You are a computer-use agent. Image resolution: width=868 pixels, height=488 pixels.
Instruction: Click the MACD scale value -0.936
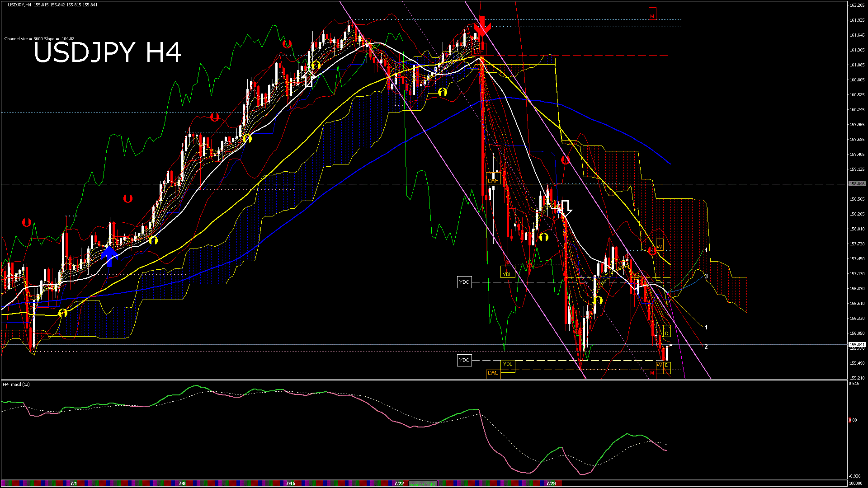[855, 476]
